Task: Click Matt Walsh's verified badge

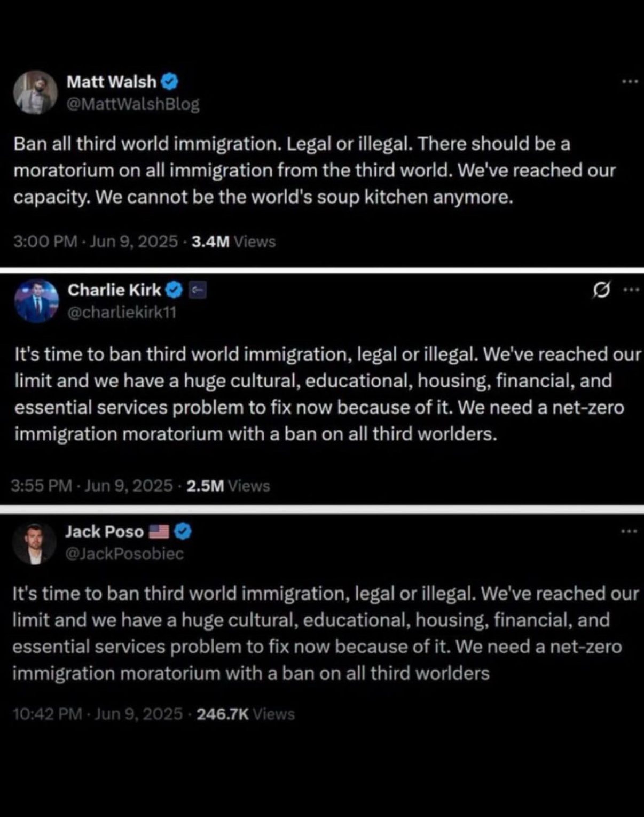Action: [x=169, y=82]
